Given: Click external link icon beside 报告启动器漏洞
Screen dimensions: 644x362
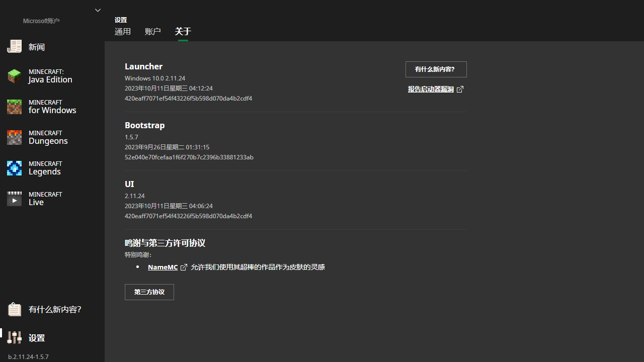Looking at the screenshot, I should (460, 89).
